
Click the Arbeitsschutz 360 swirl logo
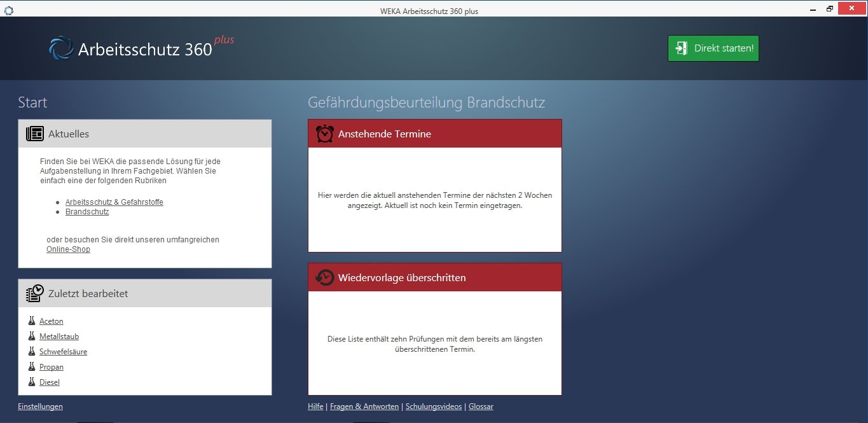(x=61, y=48)
